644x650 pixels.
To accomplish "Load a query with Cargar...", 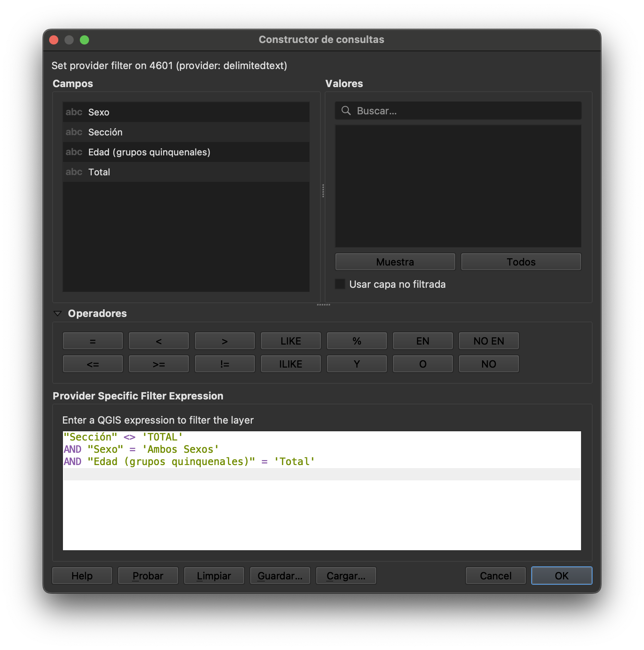I will (x=346, y=576).
